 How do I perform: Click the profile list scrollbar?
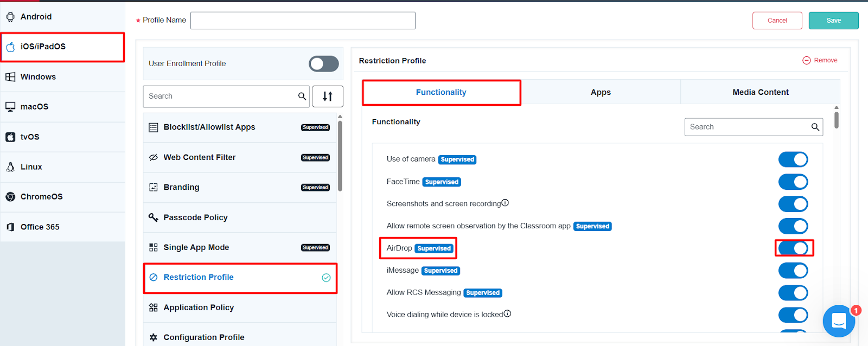pyautogui.click(x=340, y=156)
